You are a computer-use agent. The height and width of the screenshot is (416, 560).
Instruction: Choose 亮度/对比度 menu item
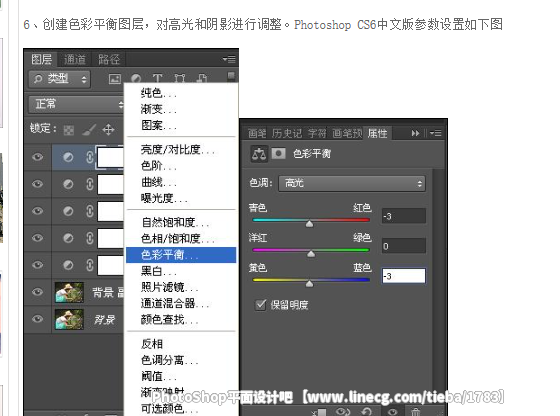click(178, 149)
